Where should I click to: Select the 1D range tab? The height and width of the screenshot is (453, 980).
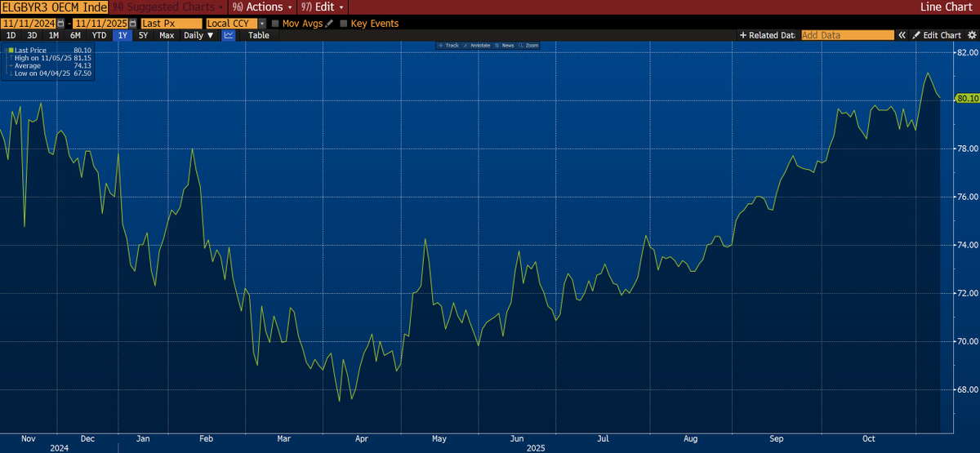11,35
